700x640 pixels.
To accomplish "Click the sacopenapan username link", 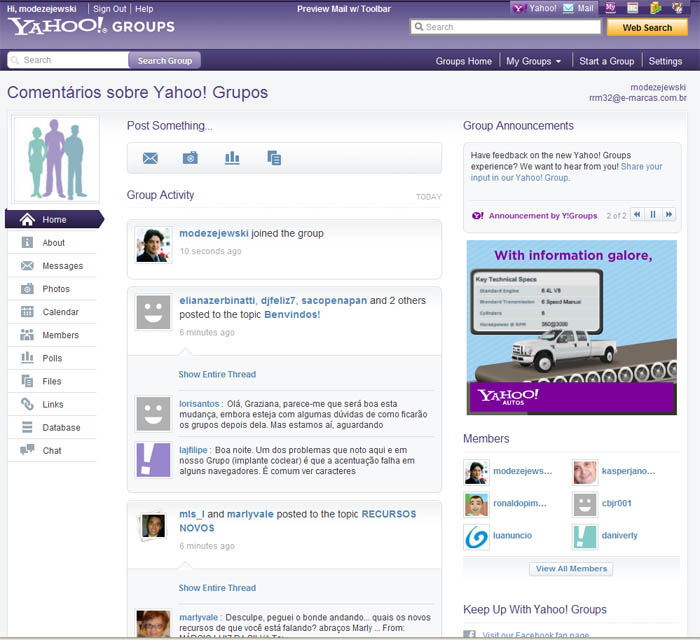I will pos(334,301).
